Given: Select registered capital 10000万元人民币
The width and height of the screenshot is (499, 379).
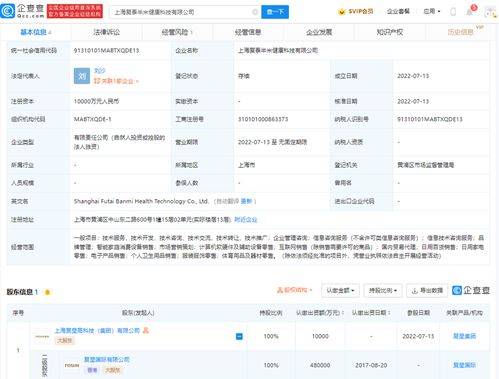Looking at the screenshot, I should point(96,101).
